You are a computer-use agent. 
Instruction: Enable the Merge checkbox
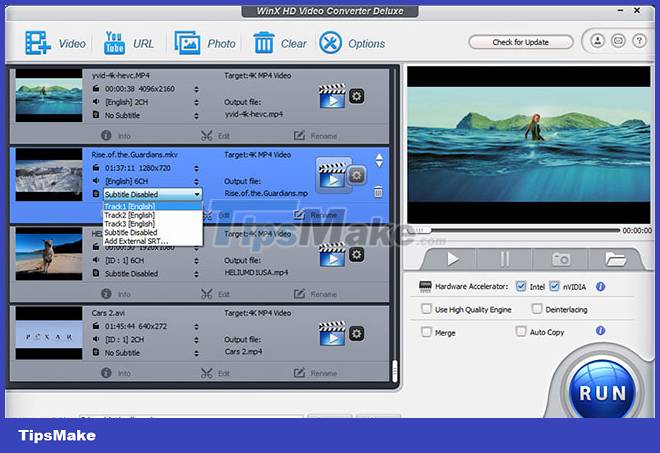[x=426, y=332]
